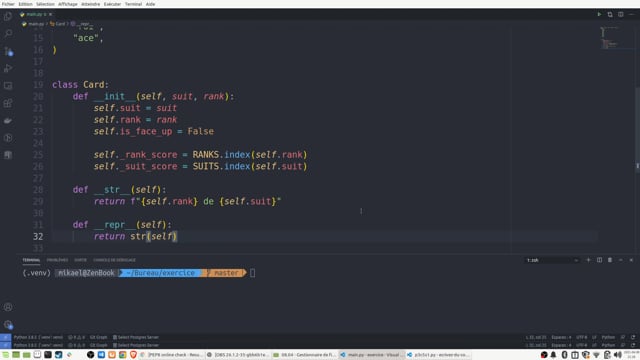Open the Sélection menu

45,4
